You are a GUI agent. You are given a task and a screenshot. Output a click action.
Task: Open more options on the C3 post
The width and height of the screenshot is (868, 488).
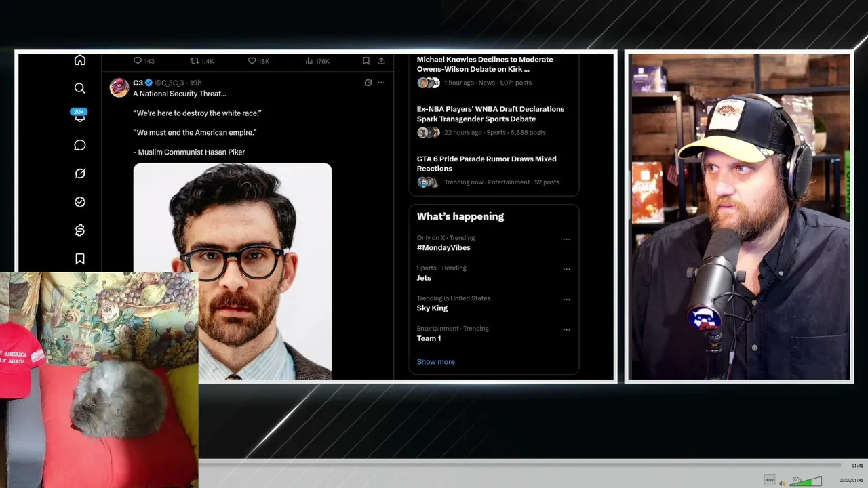click(x=381, y=83)
